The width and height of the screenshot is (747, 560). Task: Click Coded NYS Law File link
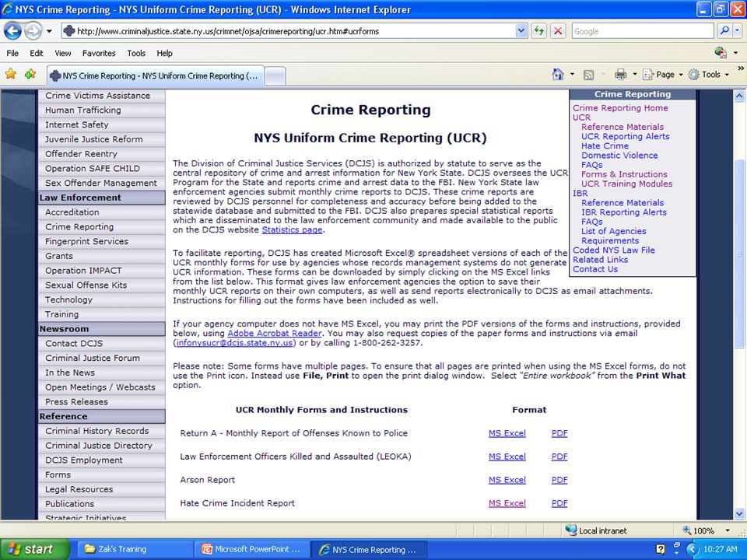614,250
